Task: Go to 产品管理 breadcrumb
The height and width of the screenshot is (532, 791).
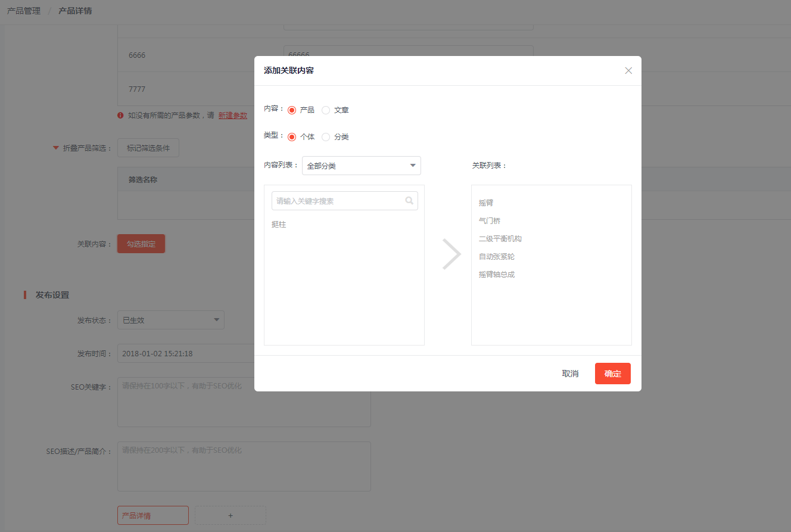Action: 24,11
